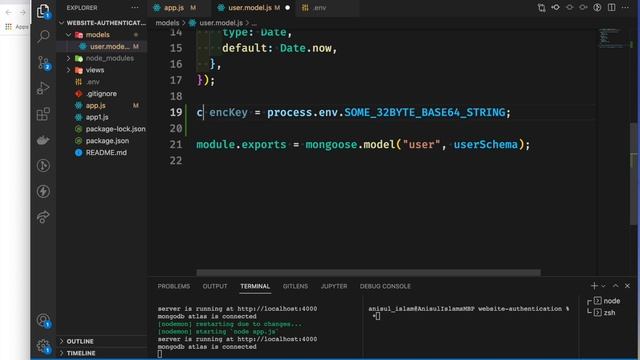Open the GITLENS panel tab
Image resolution: width=640 pixels, height=360 pixels.
[296, 286]
